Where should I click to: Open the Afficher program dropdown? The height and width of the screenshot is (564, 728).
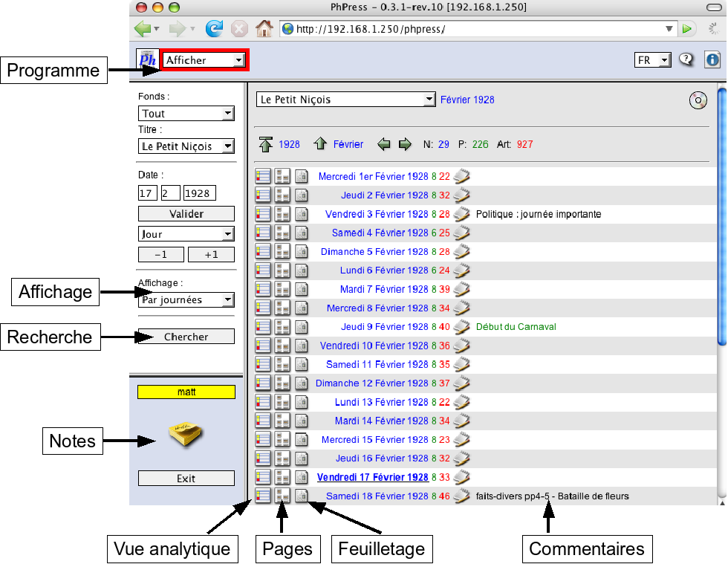(x=204, y=59)
